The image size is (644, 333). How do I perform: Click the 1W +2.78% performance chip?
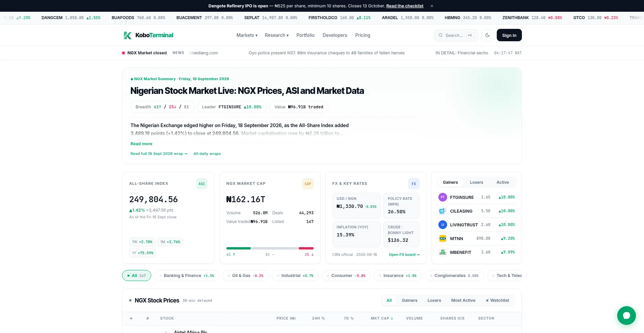[142, 242]
